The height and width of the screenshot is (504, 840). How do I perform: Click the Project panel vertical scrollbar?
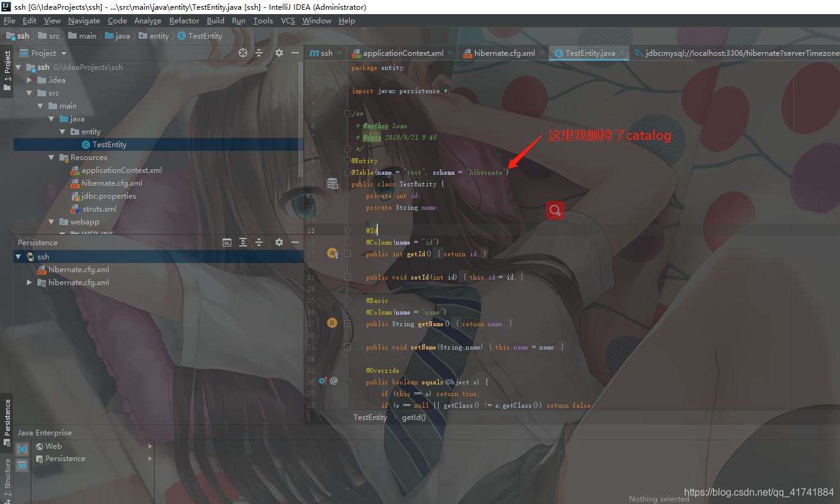point(301,120)
